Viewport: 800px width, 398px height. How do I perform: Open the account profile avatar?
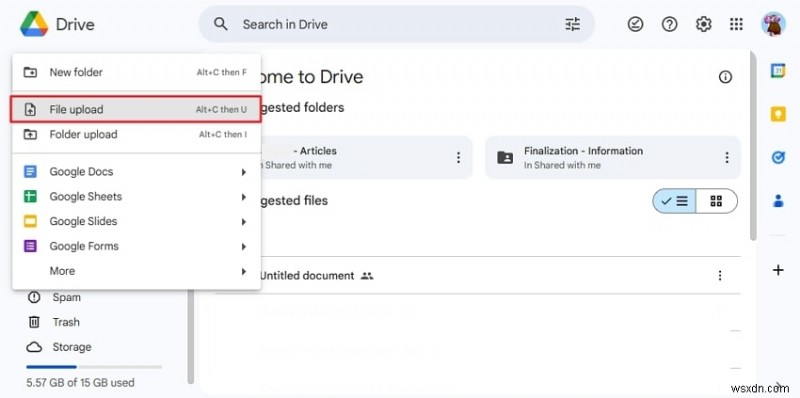click(773, 24)
